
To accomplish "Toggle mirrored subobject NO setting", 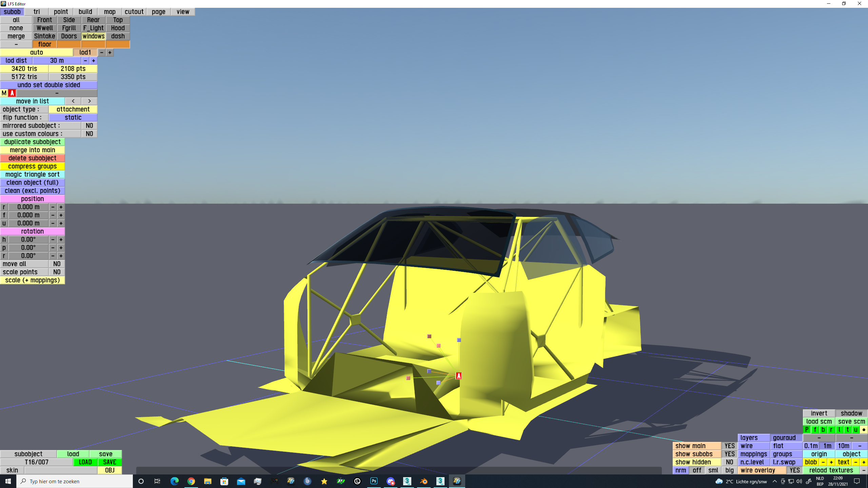I will tap(89, 125).
